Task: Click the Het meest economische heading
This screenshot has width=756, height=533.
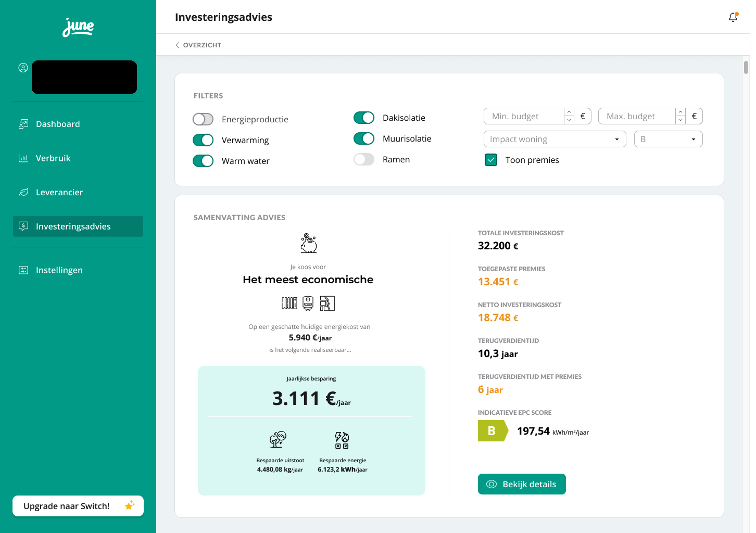Action: tap(308, 280)
